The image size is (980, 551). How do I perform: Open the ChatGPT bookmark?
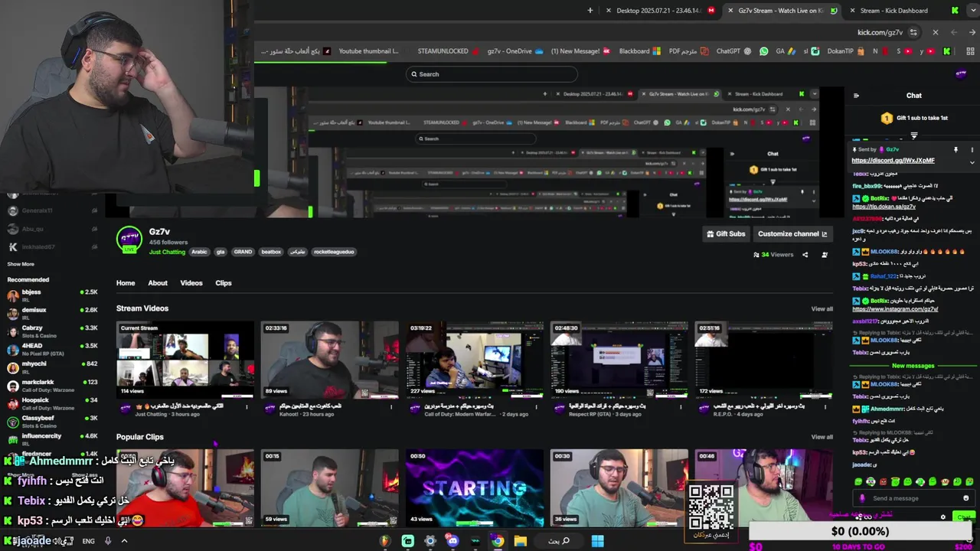point(733,51)
